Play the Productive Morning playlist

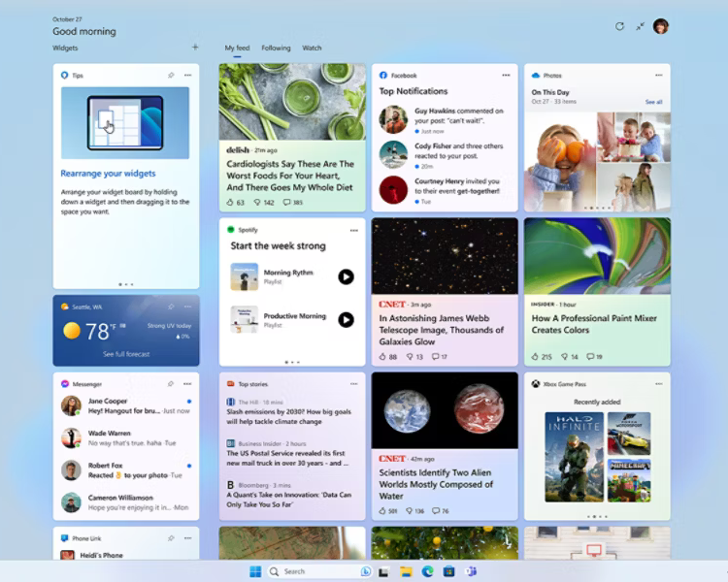coord(346,320)
